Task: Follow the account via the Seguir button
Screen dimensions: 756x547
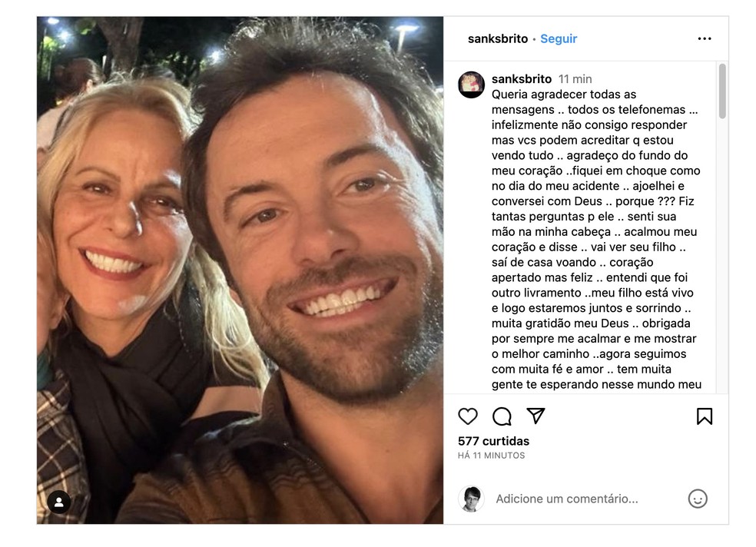Action: coord(558,38)
